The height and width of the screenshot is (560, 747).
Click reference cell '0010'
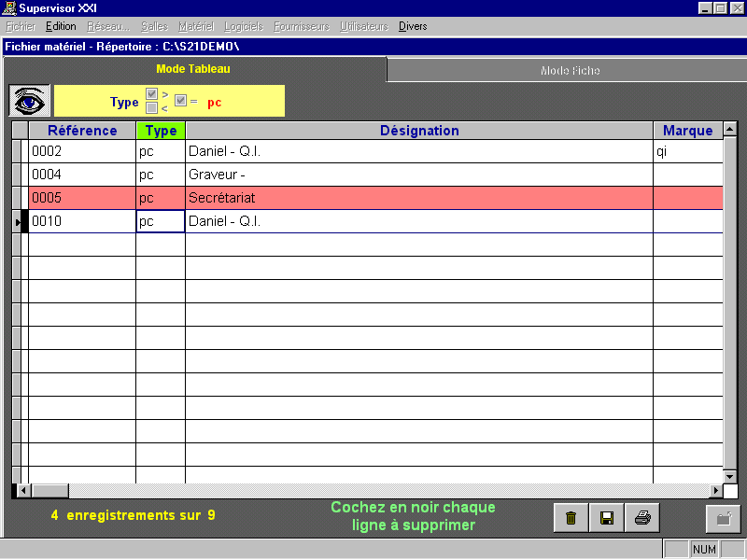(82, 221)
